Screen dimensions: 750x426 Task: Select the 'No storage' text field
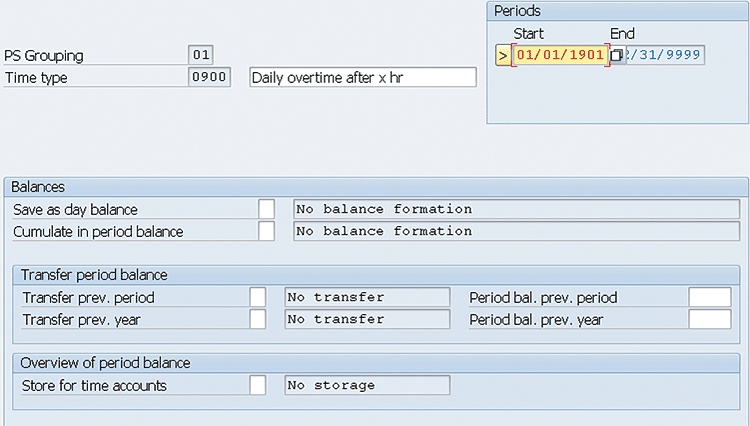pyautogui.click(x=366, y=385)
